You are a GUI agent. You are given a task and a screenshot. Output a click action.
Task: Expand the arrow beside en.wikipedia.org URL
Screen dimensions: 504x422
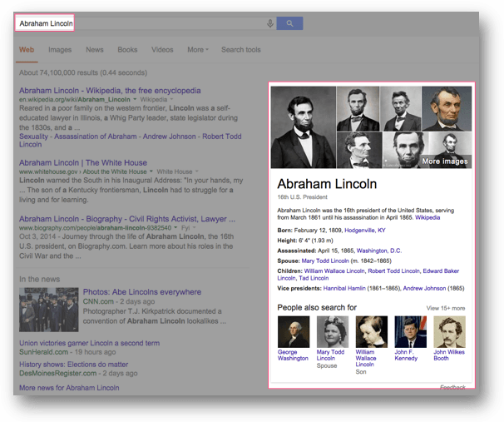pos(135,99)
